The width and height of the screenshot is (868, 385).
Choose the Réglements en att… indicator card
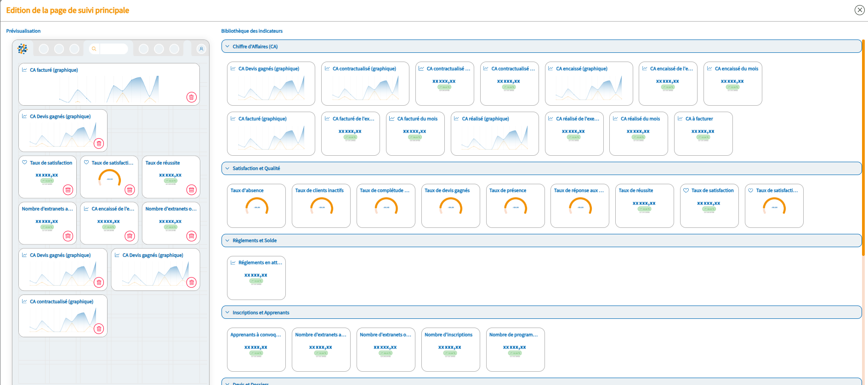[256, 277]
